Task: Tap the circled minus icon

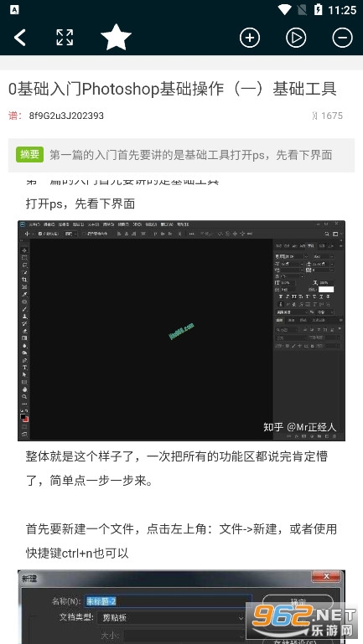Action: [x=342, y=38]
